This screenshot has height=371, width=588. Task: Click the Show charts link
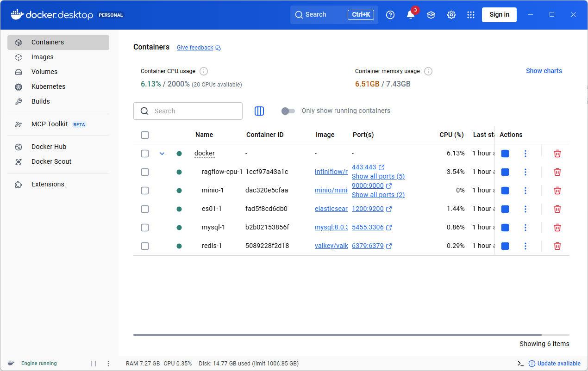click(544, 71)
